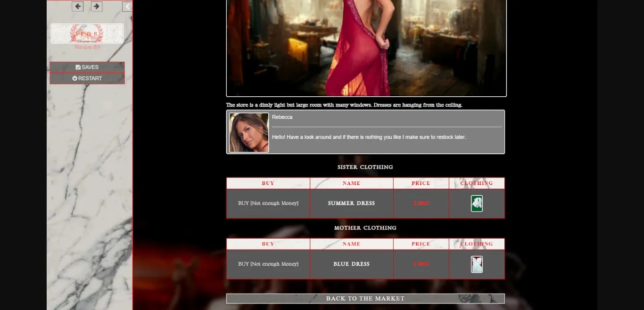This screenshot has height=310, width=644.
Task: Click the NAME header in Sister Clothing table
Action: [351, 183]
